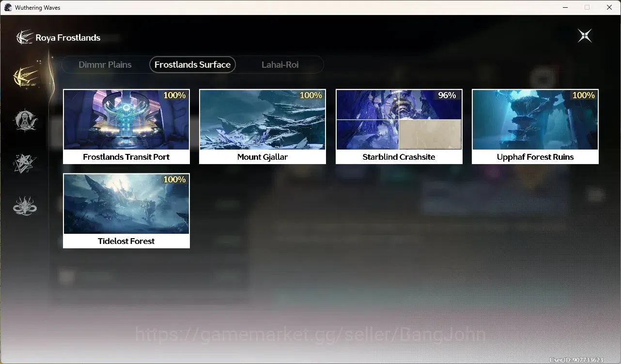Switch to the Dimmr Plains tab
621x364 pixels.
click(x=105, y=64)
